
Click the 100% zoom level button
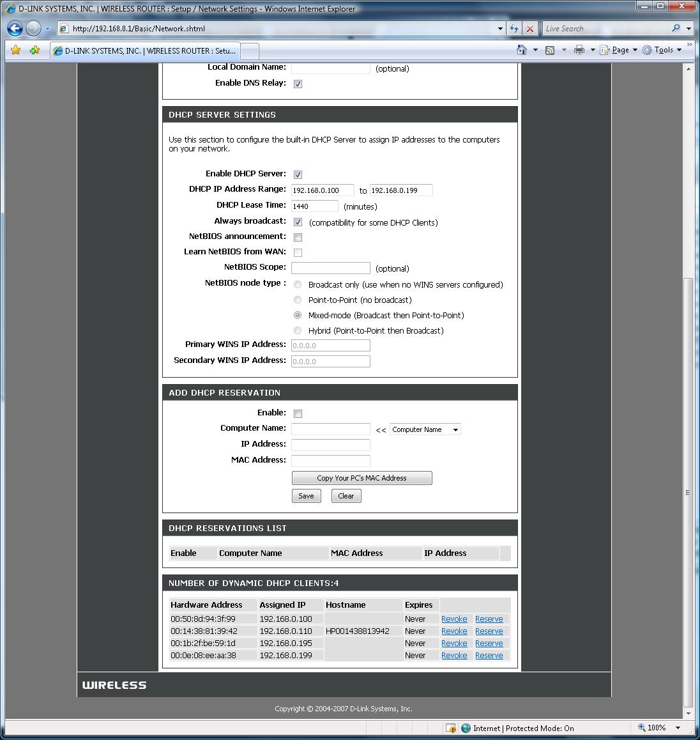pyautogui.click(x=652, y=728)
